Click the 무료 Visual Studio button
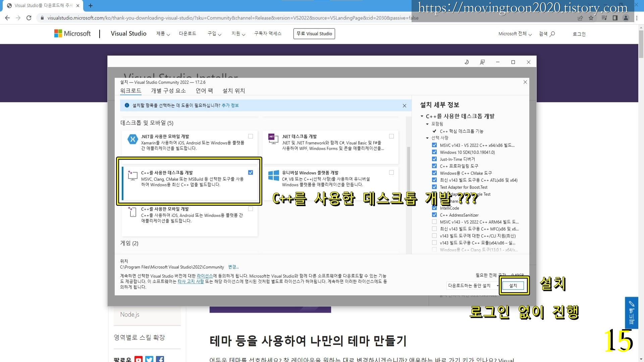The image size is (644, 362). (314, 34)
